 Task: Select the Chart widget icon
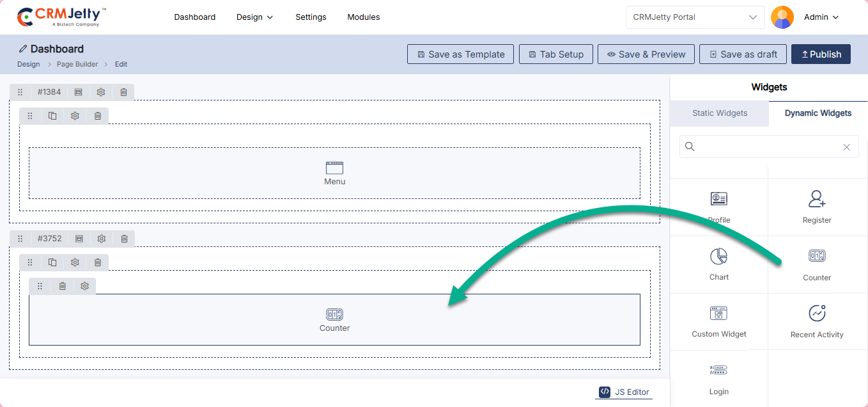pyautogui.click(x=718, y=257)
